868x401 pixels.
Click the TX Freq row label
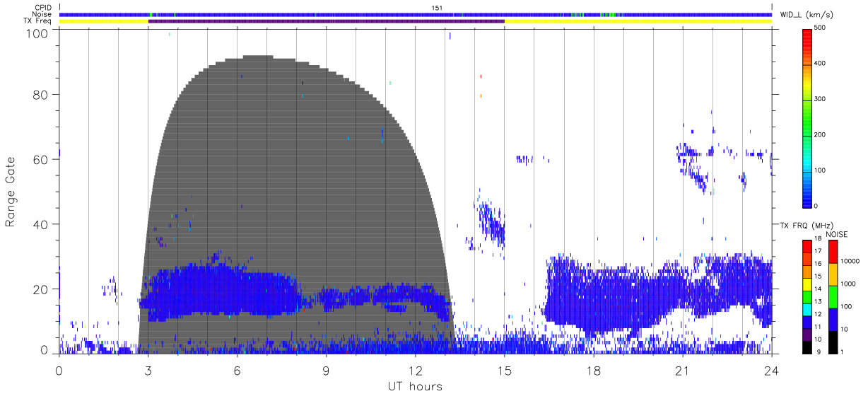click(x=38, y=21)
